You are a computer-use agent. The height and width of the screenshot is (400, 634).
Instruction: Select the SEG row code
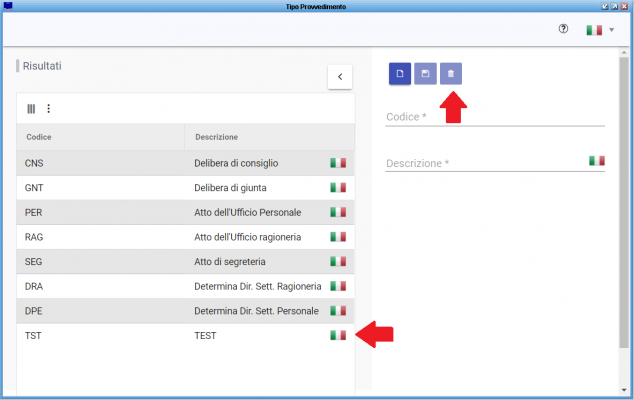coord(33,262)
